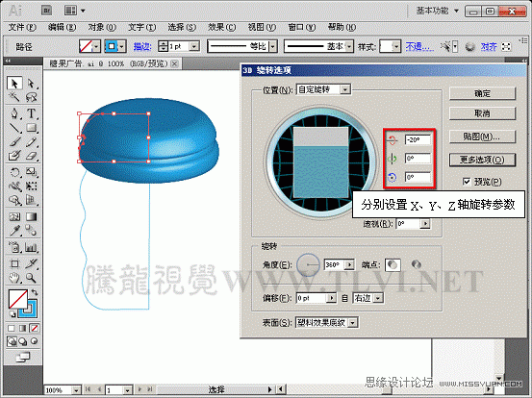Pick the Rectangle tool
The width and height of the screenshot is (532, 398).
pyautogui.click(x=31, y=128)
